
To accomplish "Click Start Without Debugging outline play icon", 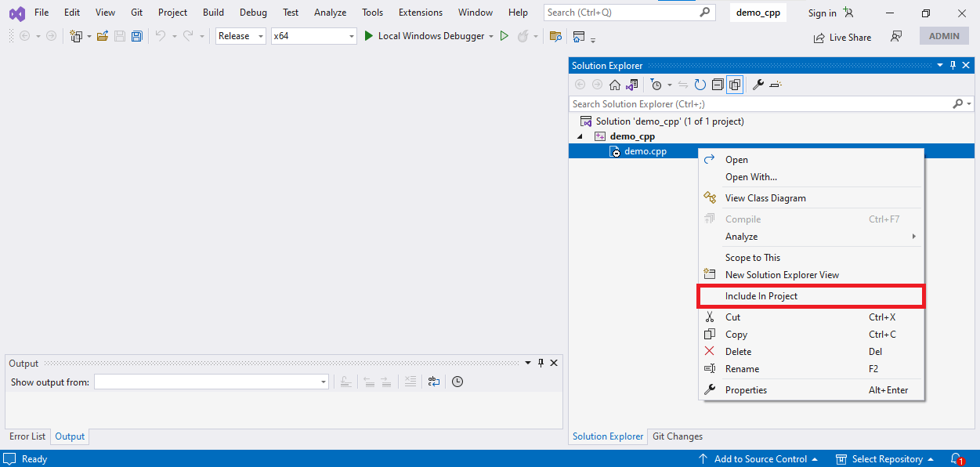I will tap(504, 36).
